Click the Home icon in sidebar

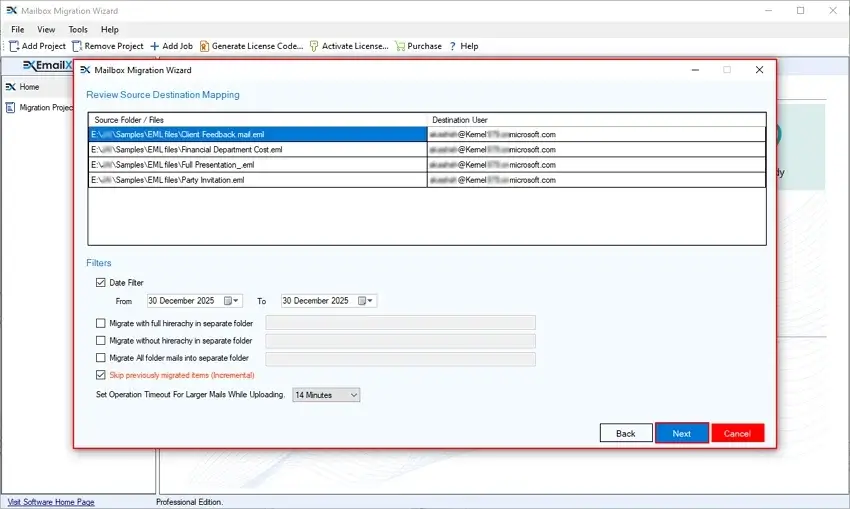[11, 87]
